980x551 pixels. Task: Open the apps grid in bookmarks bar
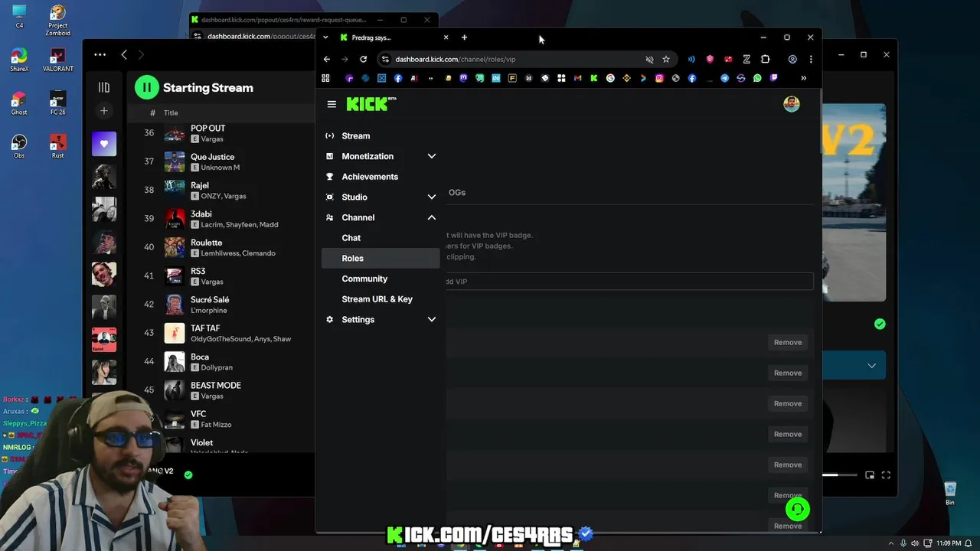tap(325, 78)
